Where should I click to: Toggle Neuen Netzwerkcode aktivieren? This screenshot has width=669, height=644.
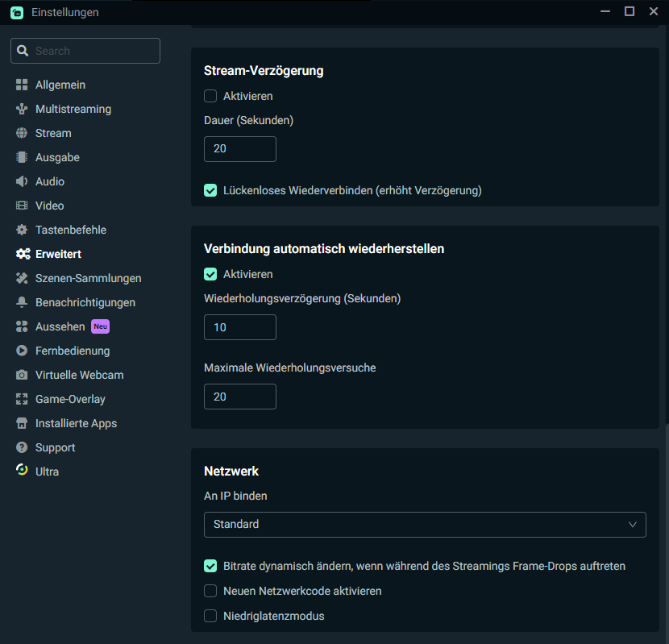(x=210, y=591)
